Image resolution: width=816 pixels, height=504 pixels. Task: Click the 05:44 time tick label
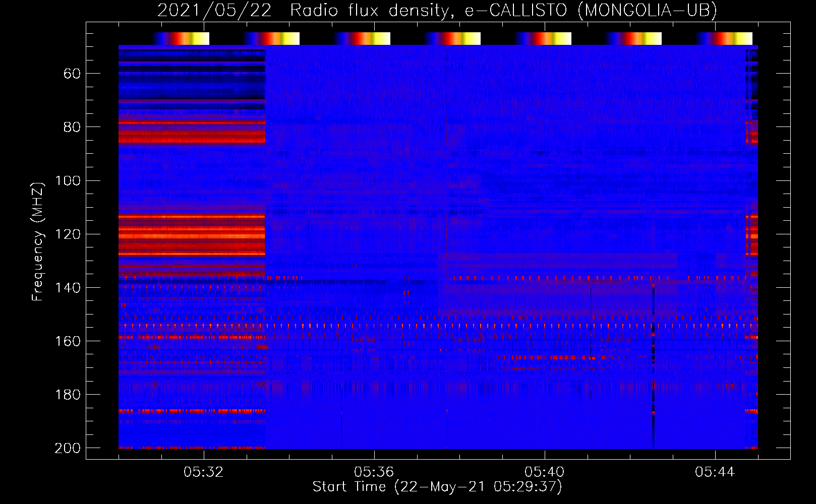click(x=715, y=472)
